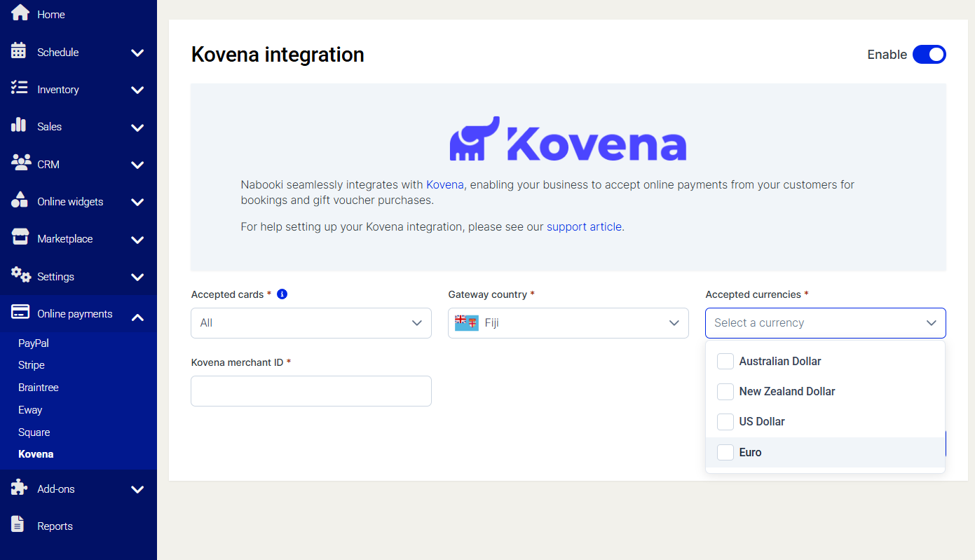The image size is (975, 560).
Task: Check the New Zealand Dollar checkbox
Action: 725,392
